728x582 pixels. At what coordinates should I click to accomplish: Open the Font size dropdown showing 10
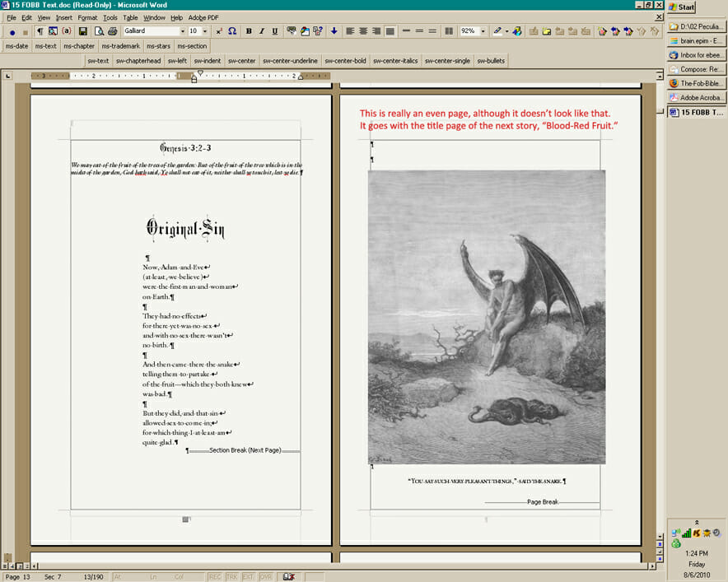tap(205, 31)
